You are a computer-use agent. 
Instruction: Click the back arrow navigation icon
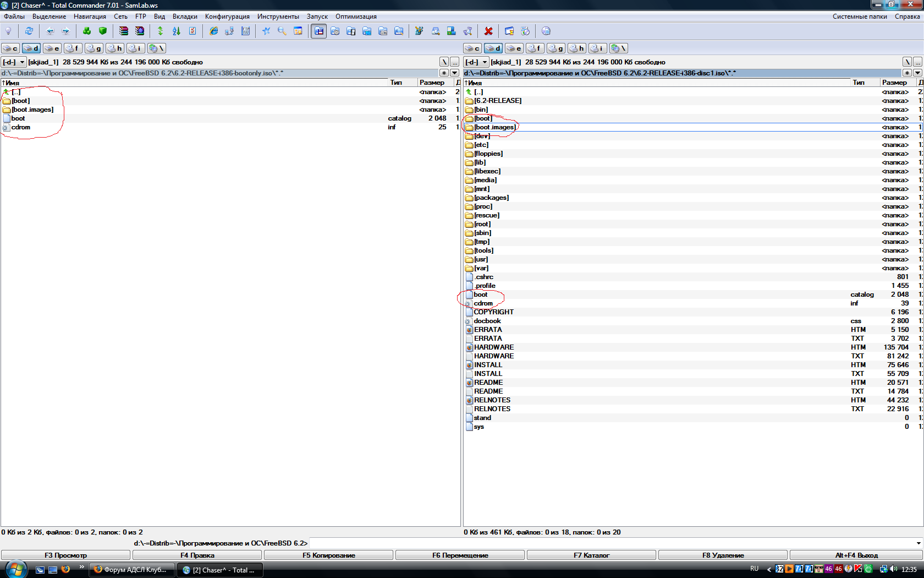tap(50, 31)
